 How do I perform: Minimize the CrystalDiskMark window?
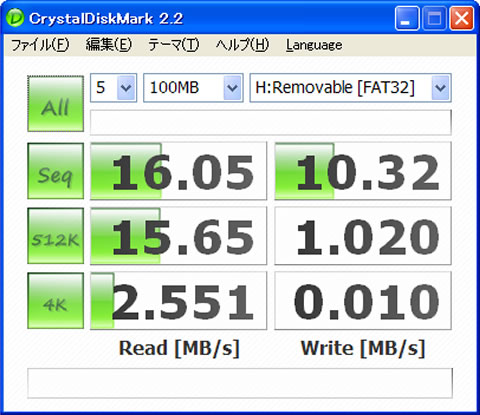(407, 19)
